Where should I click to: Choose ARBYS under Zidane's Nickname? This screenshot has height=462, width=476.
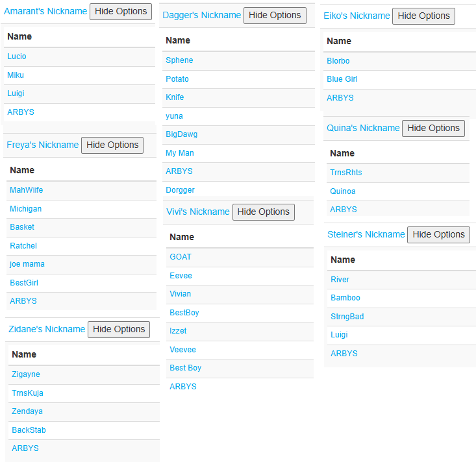25,448
